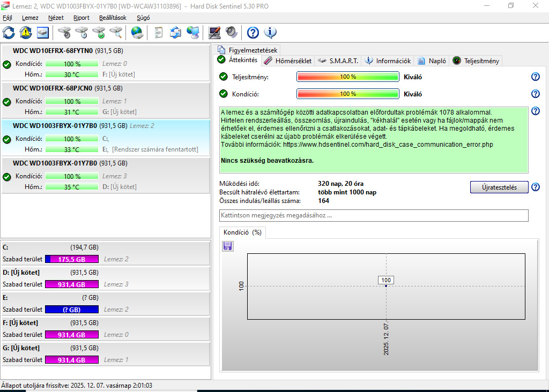This screenshot has width=549, height=392.
Task: Click the globe with monitor network icon
Action: [x=193, y=33]
